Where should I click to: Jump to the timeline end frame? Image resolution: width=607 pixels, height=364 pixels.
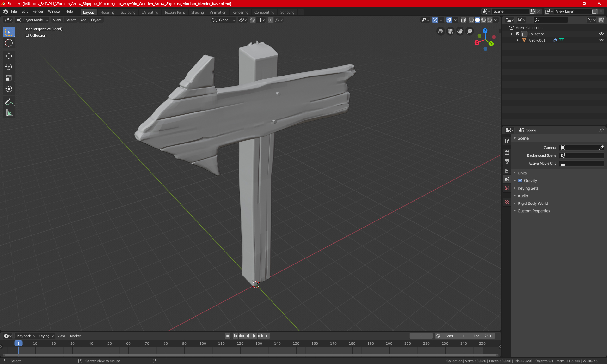tap(267, 336)
